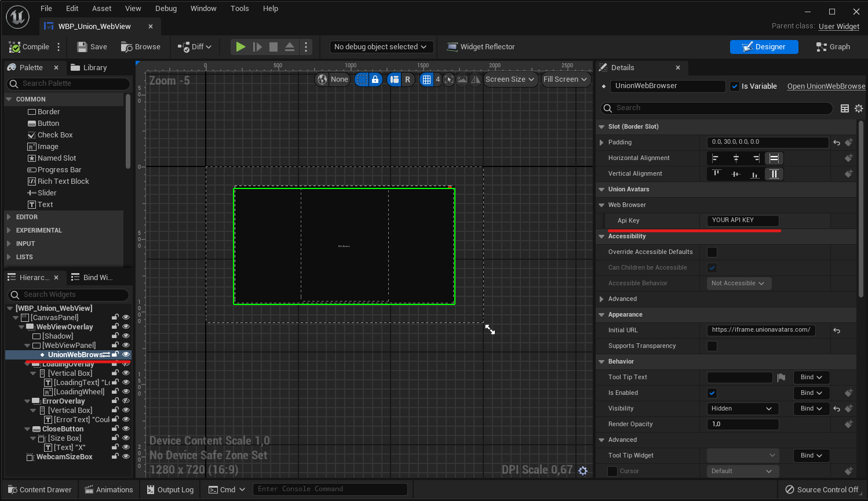
Task: Open the Diff dropdown
Action: [x=195, y=47]
